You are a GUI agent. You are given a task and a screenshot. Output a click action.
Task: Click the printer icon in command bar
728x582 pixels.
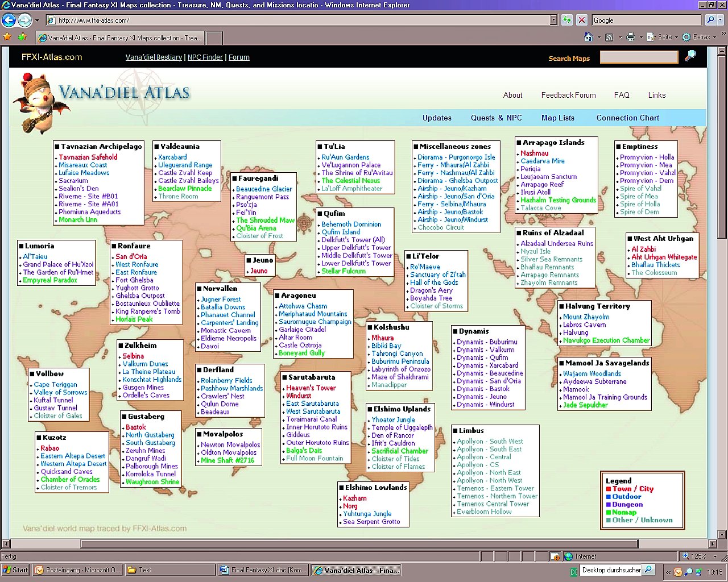click(630, 37)
